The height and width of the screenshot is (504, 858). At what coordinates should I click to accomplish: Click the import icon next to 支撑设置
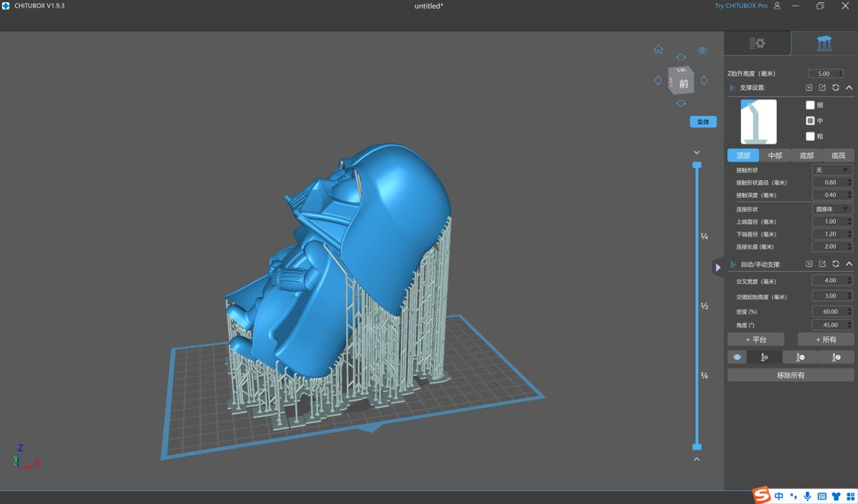[809, 87]
